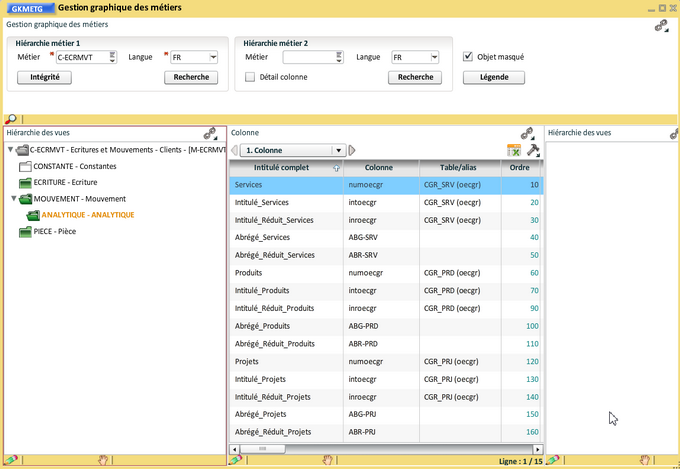Click the hammer tools icon in the Colonne panel
This screenshot has width=680, height=469.
tap(533, 150)
